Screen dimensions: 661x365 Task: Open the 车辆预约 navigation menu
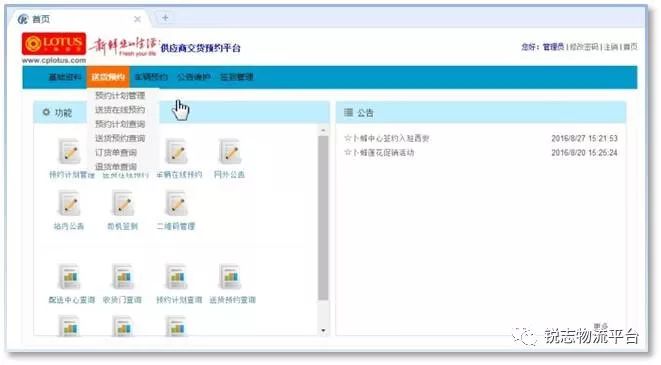(151, 77)
